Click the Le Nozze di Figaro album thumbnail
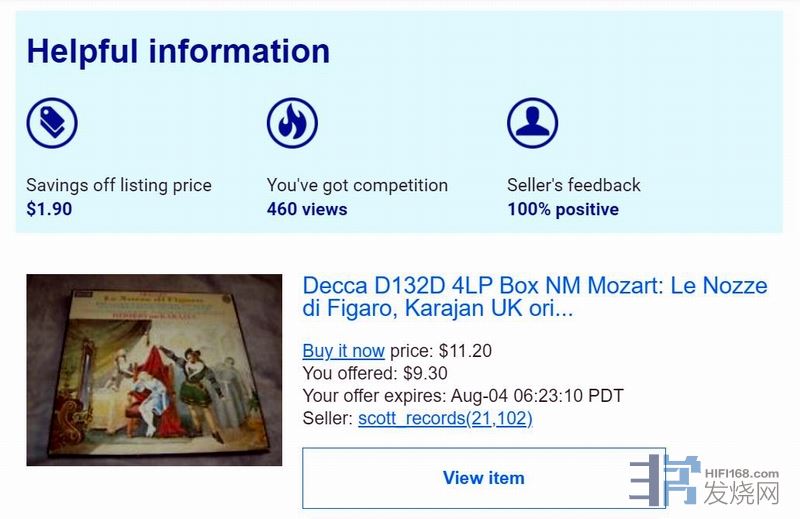 [x=154, y=369]
